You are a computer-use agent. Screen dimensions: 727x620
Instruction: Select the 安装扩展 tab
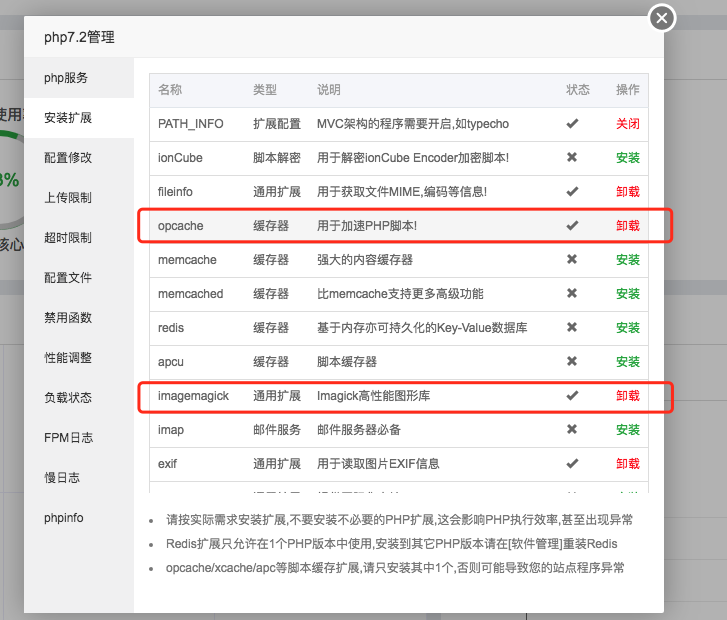[x=79, y=118]
